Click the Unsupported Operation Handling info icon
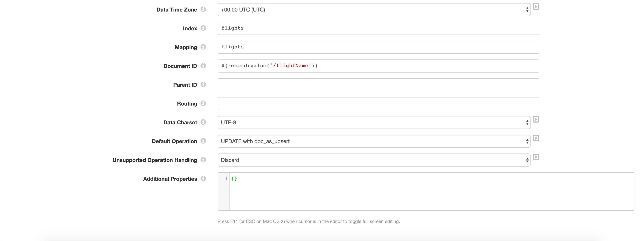The width and height of the screenshot is (644, 241). pyautogui.click(x=203, y=160)
